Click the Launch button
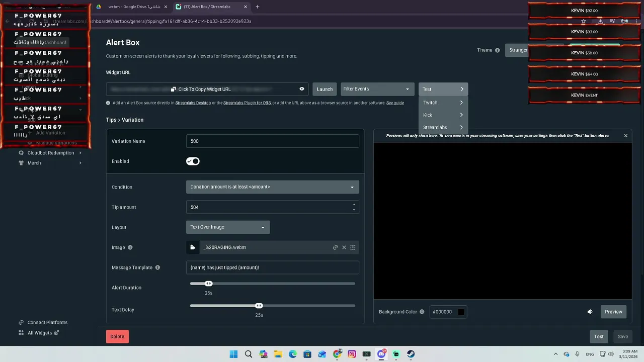Viewport: 644px width, 362px height. 325,89
